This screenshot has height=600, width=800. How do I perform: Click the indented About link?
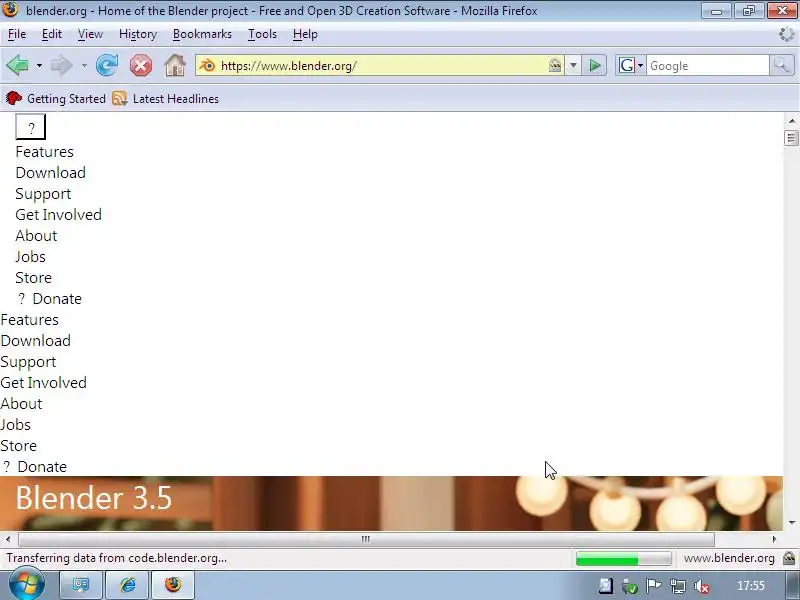coord(36,236)
